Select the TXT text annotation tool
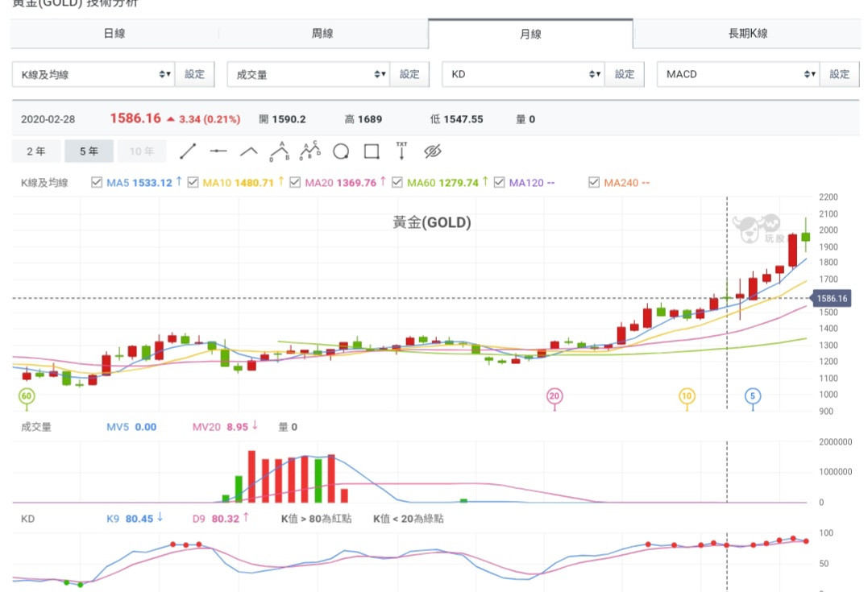The height and width of the screenshot is (592, 868). (x=401, y=151)
